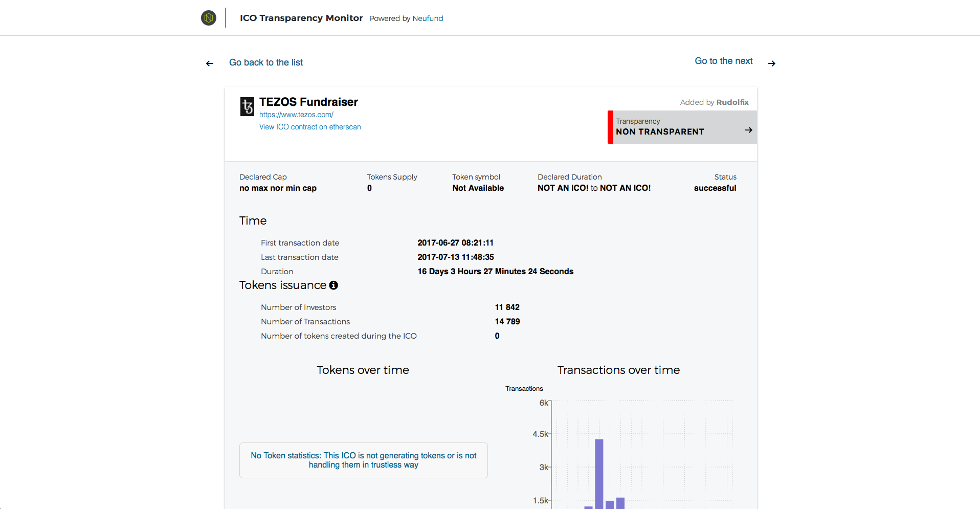The image size is (980, 509).
Task: Open the "Go back to the list" link
Action: pos(265,62)
